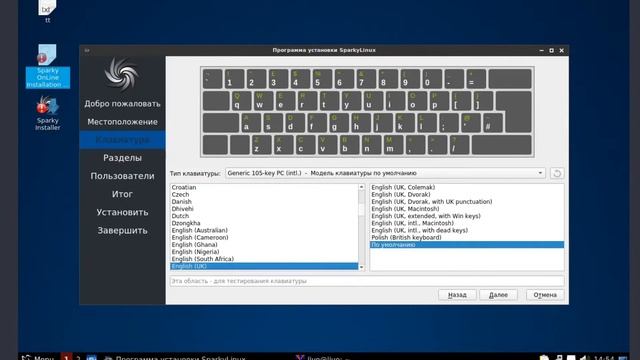Viewport: 640px width, 360px height.
Task: Click the layout list scrollbar thumb
Action: click(x=361, y=209)
